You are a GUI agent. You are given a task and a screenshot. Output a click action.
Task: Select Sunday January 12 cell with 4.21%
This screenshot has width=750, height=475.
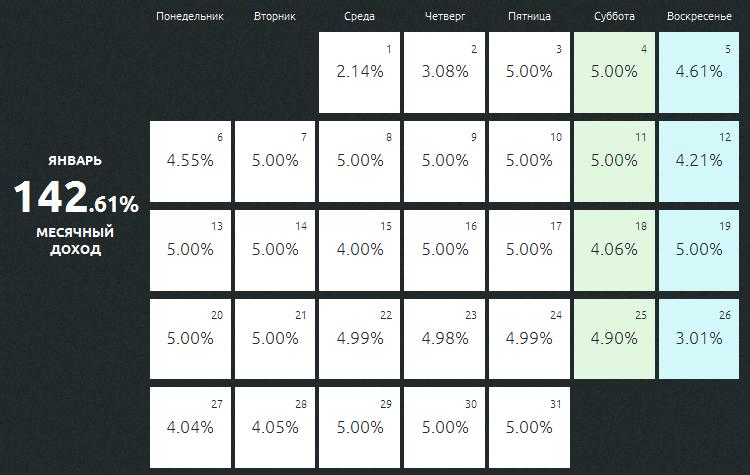click(x=699, y=161)
